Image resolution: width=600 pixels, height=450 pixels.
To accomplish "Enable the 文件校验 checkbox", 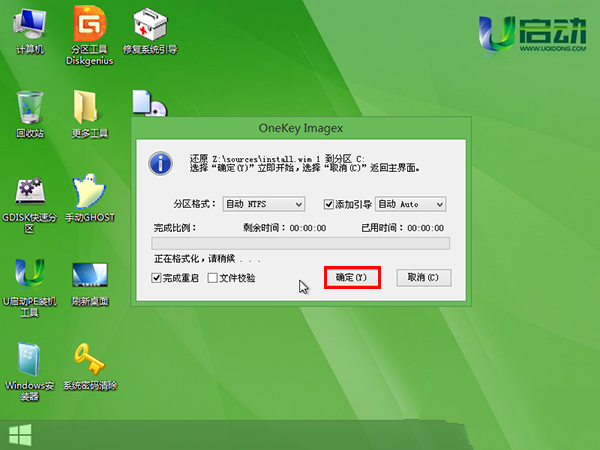I will (213, 278).
